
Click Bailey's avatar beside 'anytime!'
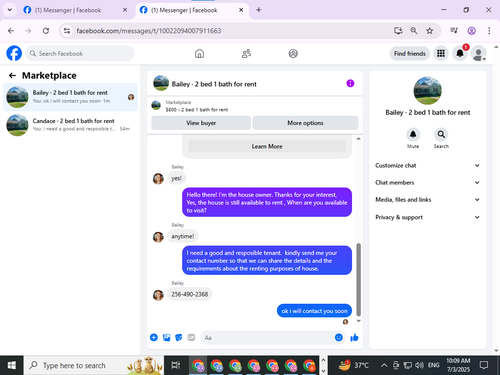coord(158,237)
